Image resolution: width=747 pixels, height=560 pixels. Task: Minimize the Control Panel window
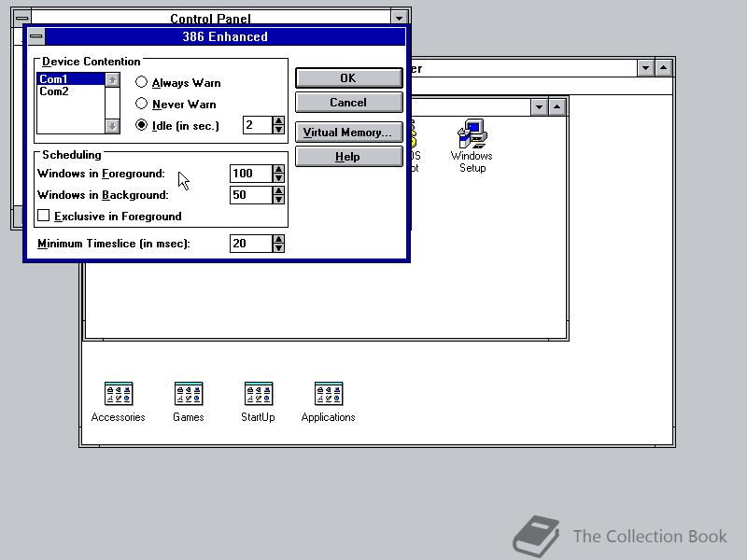[x=400, y=18]
